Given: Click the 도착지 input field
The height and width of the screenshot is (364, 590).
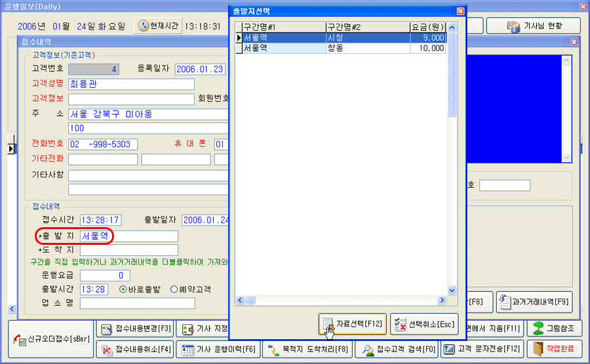Looking at the screenshot, I should (x=128, y=250).
